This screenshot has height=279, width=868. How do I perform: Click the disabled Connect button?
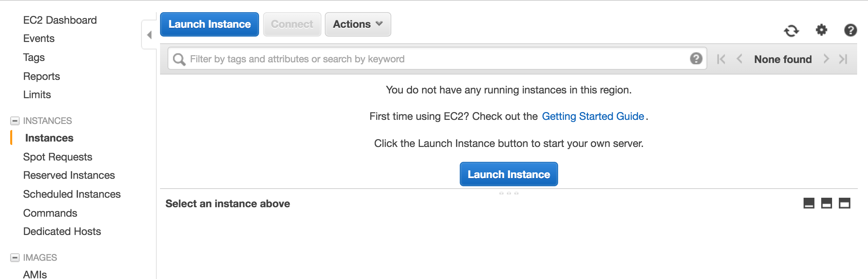292,24
